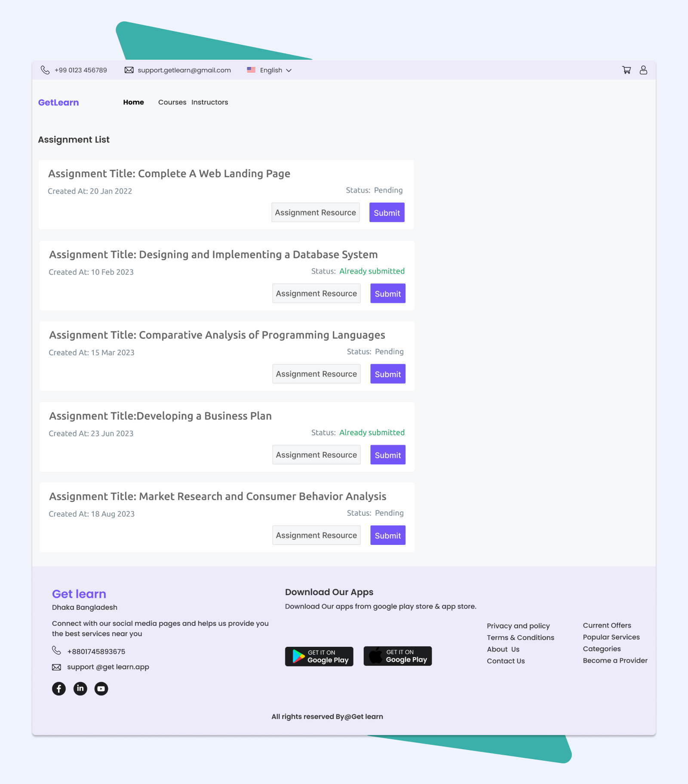Submit the Market Research assignment
The height and width of the screenshot is (784, 688).
[x=387, y=535]
